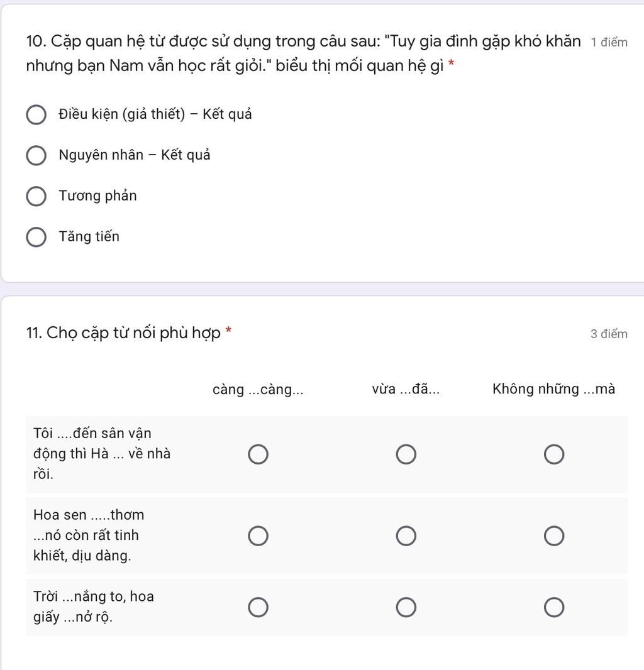The width and height of the screenshot is (644, 670).
Task: Click the question 11 title text
Action: pos(124,333)
